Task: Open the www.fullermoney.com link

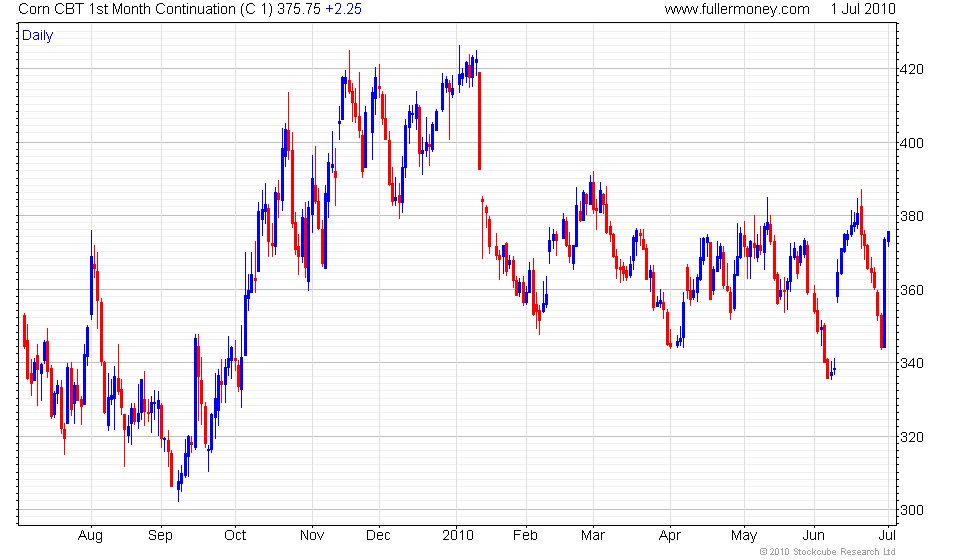Action: point(737,9)
